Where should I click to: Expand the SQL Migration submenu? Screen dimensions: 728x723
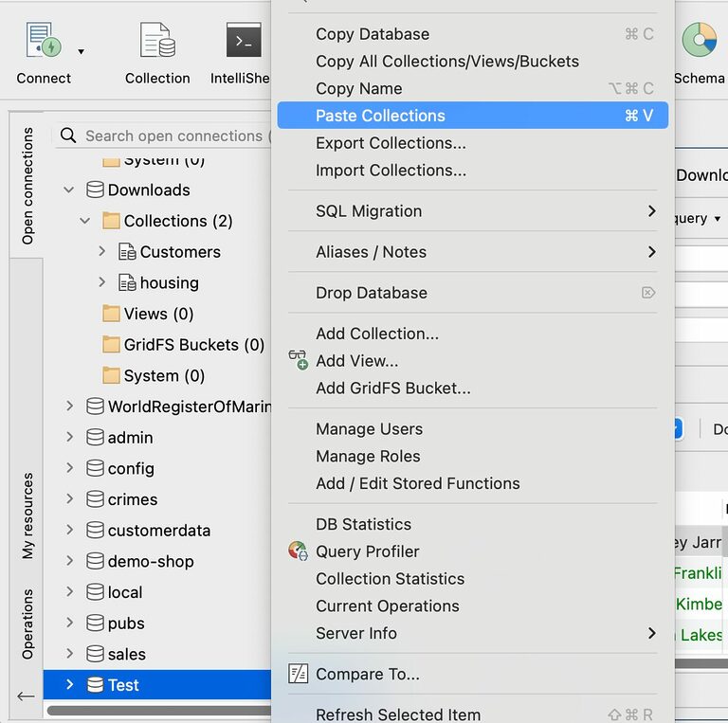[651, 211]
